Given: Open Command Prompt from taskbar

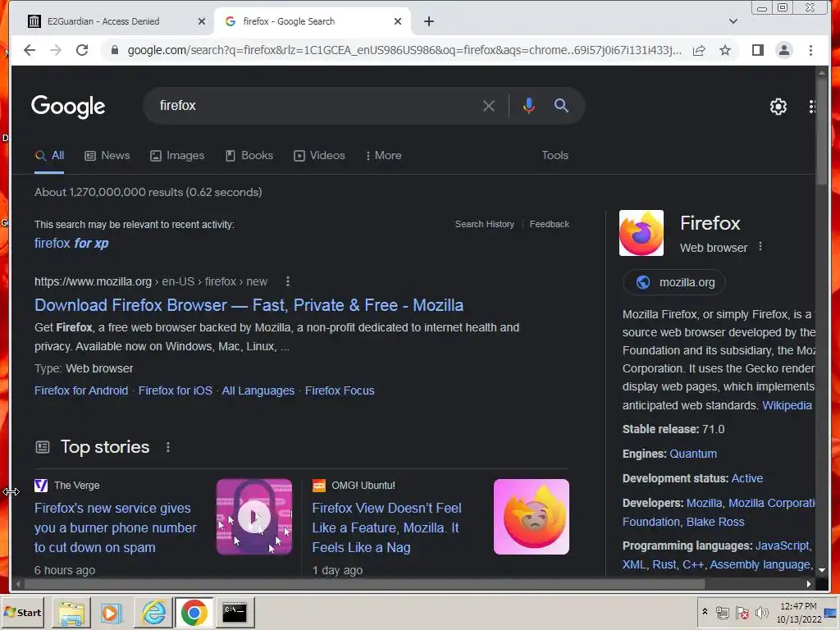Looking at the screenshot, I should coord(235,612).
